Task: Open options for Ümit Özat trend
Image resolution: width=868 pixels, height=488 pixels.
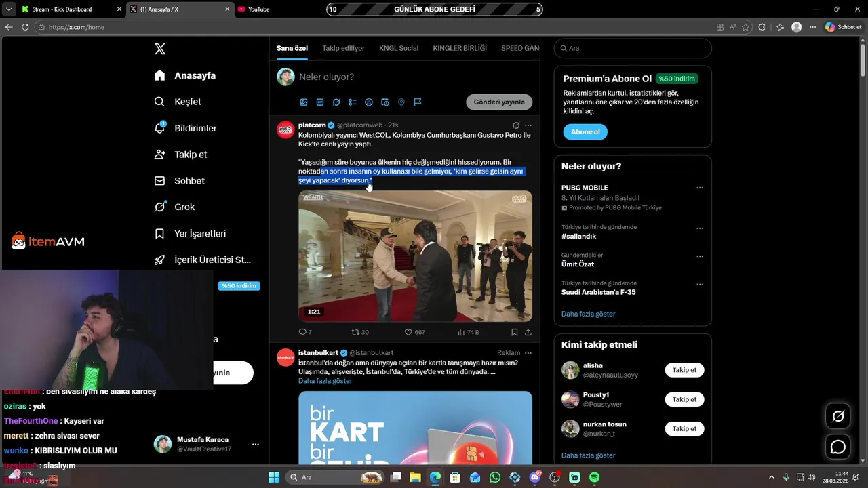Action: 700,256
